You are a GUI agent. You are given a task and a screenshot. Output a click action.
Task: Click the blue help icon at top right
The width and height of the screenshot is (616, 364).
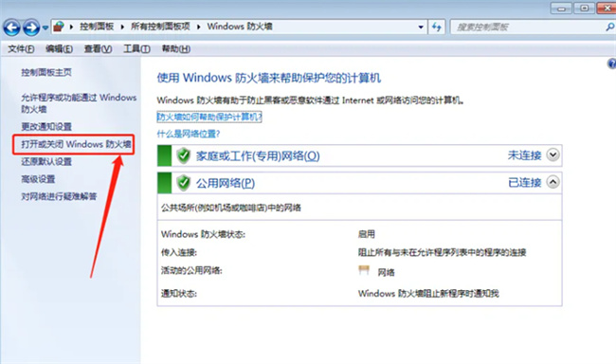(x=611, y=64)
